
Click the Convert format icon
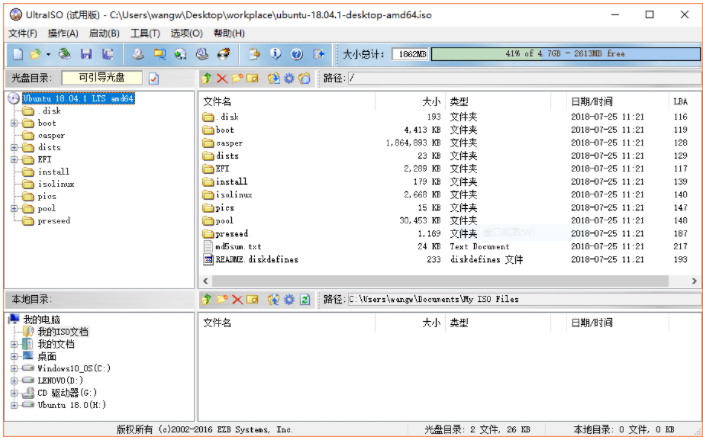(160, 54)
